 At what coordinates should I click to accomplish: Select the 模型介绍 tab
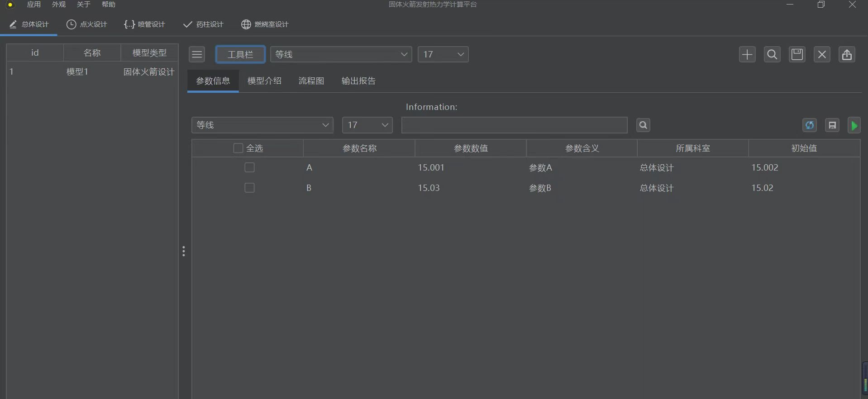point(264,81)
